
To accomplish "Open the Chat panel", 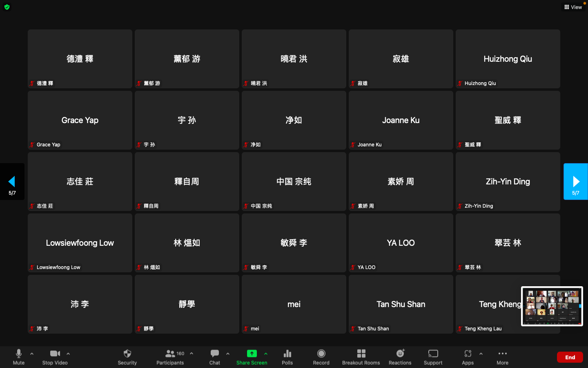I will pyautogui.click(x=214, y=357).
